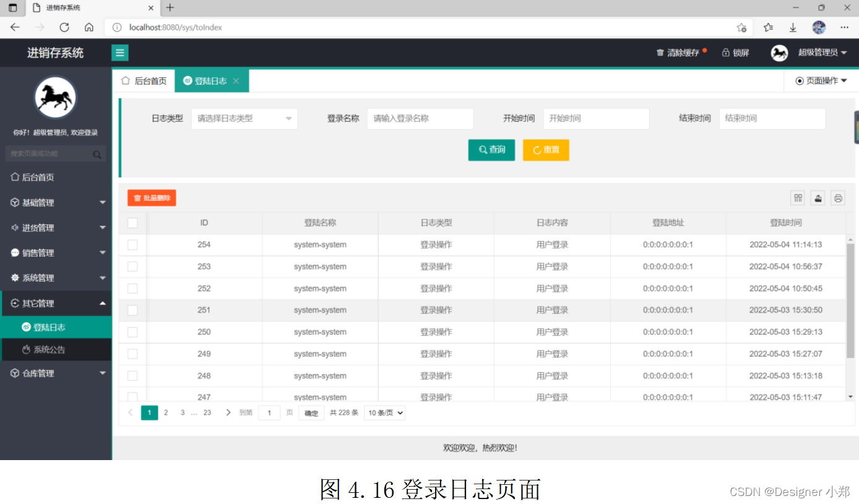The image size is (859, 504).
Task: Click the large horse avatar in sidebar
Action: pyautogui.click(x=55, y=98)
